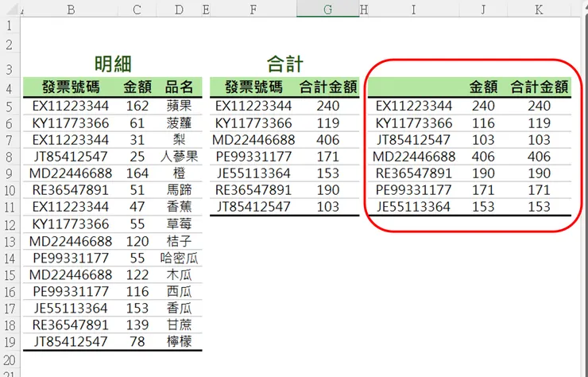Click the 明細 title cell

click(x=113, y=64)
